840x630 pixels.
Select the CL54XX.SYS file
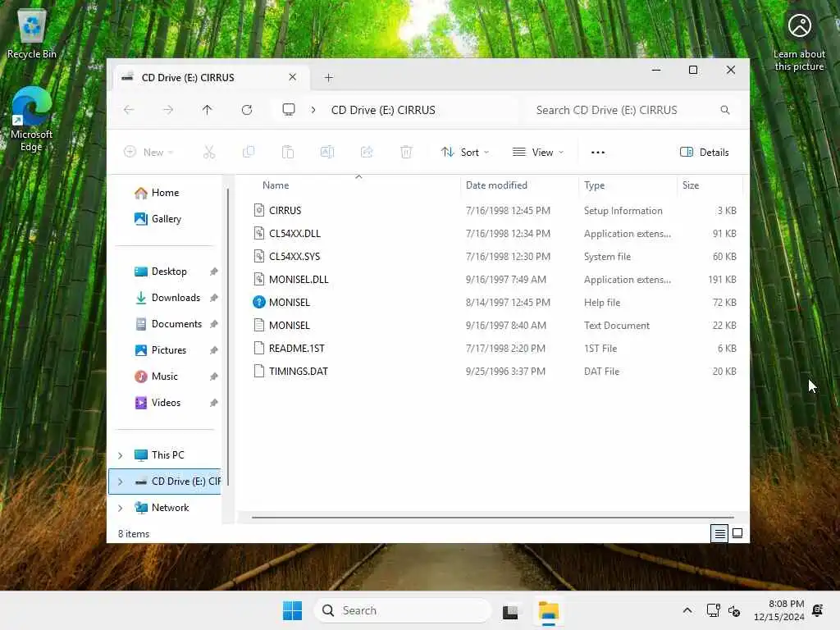[x=493, y=257]
